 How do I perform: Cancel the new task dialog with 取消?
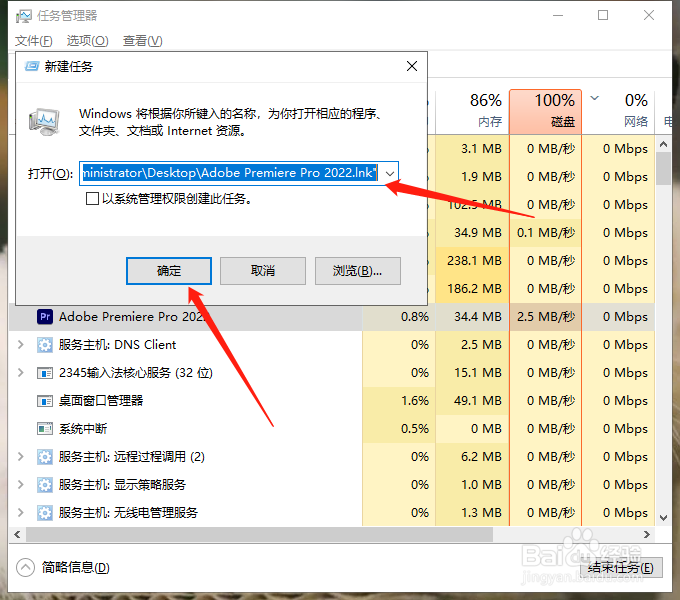[263, 271]
